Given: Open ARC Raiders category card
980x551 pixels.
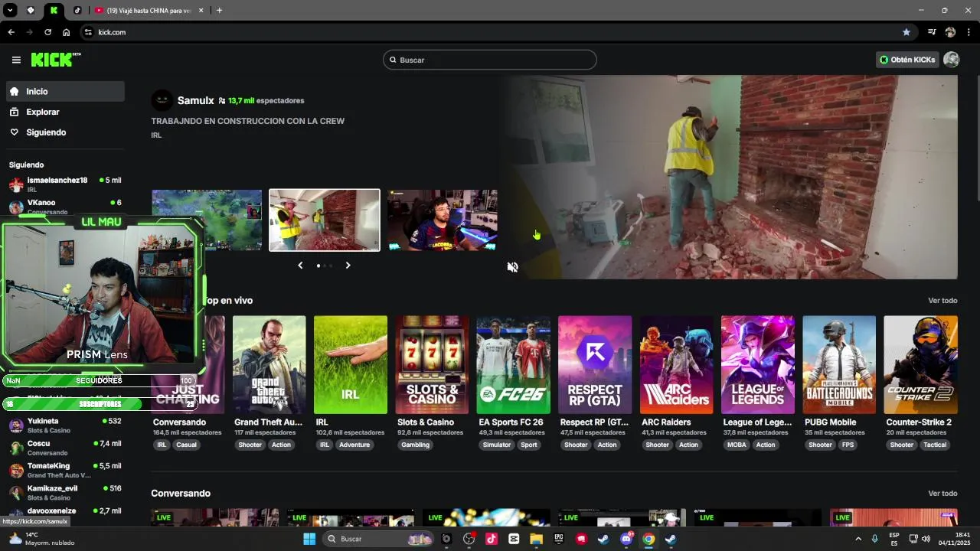Looking at the screenshot, I should point(677,365).
